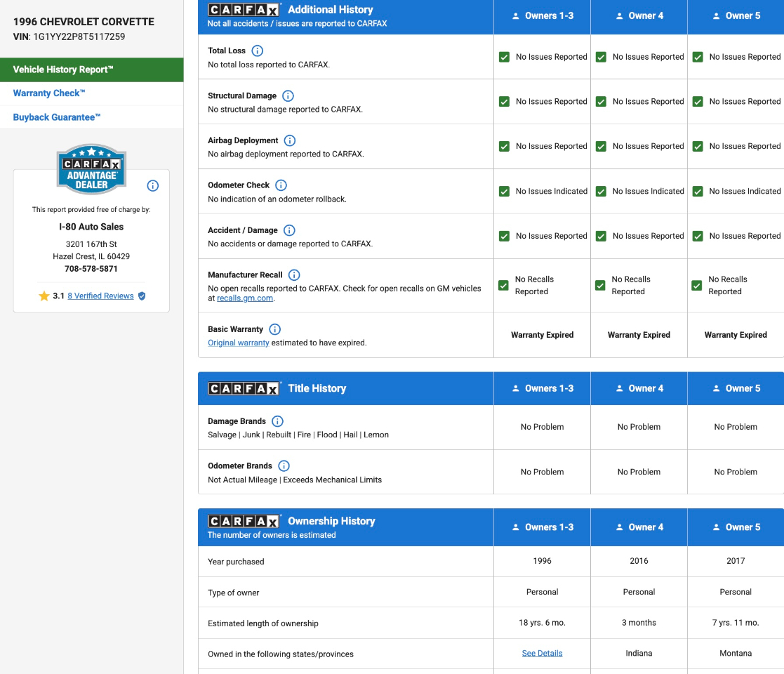Click the Basic Warranty info icon
784x674 pixels.
coord(274,329)
